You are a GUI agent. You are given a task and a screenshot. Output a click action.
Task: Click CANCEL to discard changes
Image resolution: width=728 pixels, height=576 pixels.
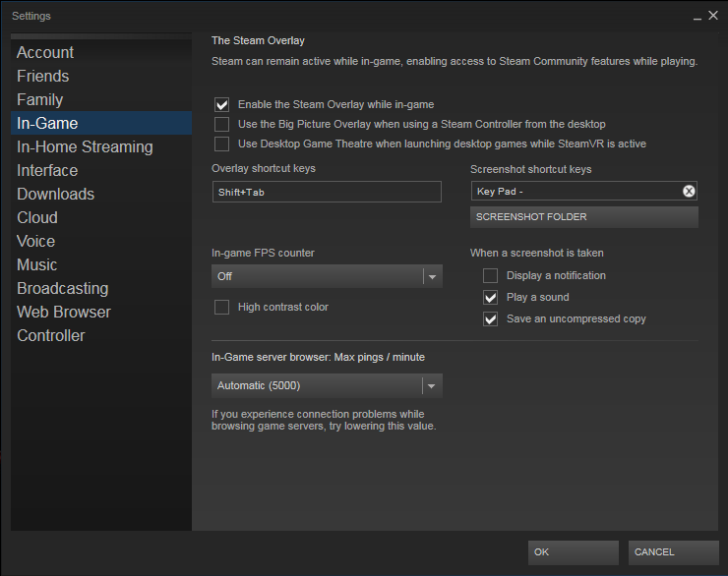[673, 552]
